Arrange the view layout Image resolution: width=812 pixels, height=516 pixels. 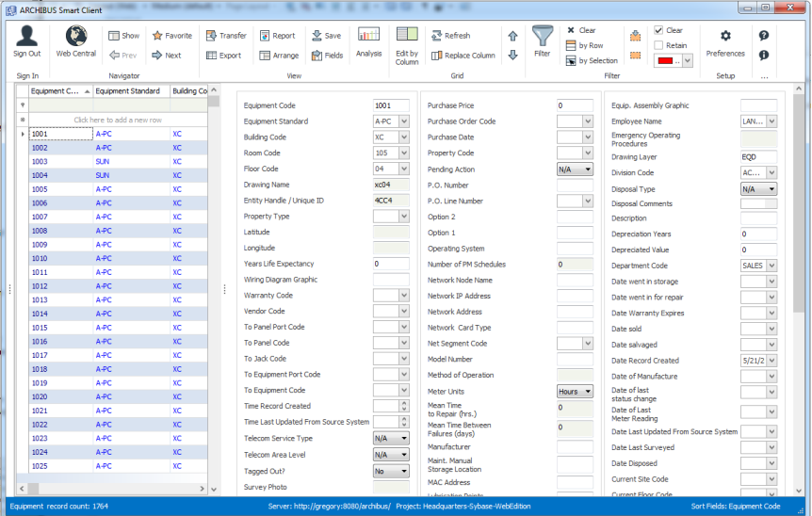(x=279, y=55)
